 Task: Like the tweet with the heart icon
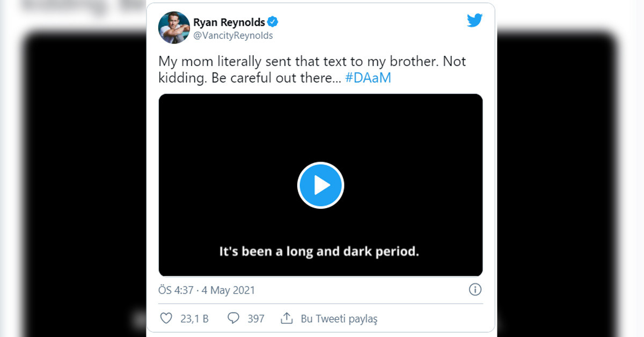(166, 318)
